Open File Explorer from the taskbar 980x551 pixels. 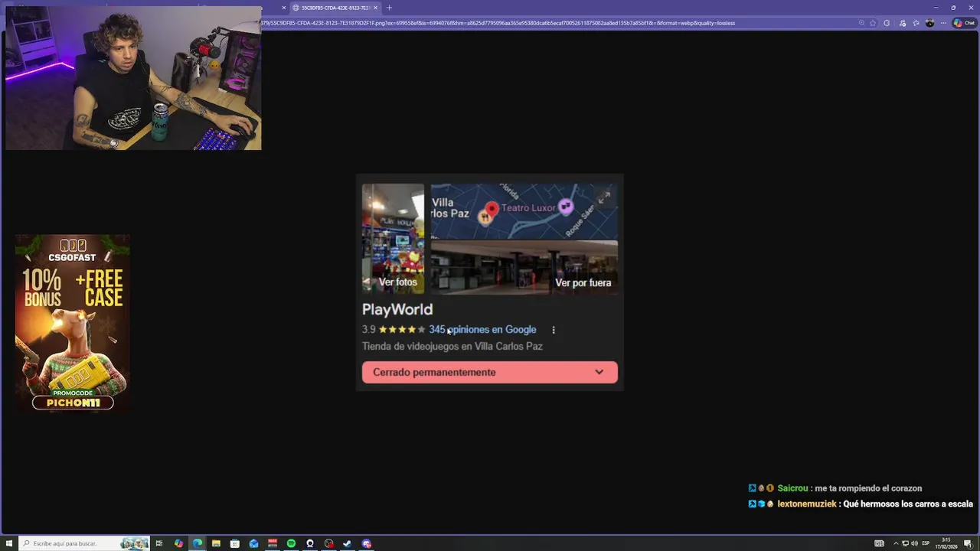pyautogui.click(x=216, y=543)
